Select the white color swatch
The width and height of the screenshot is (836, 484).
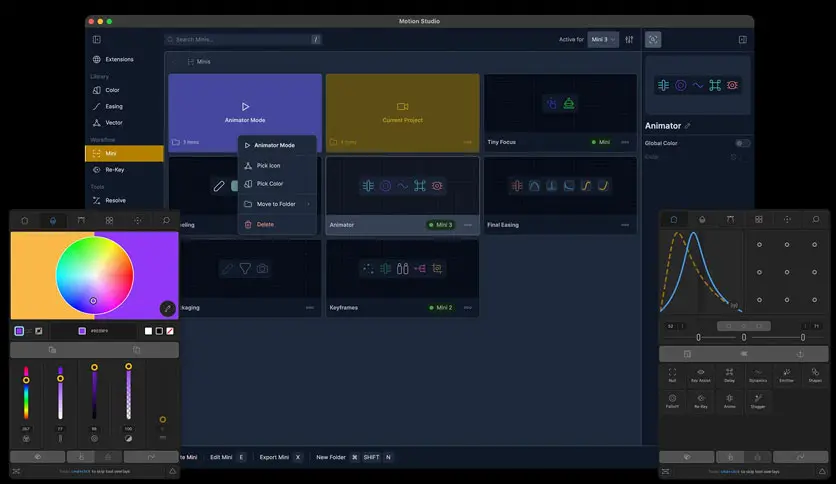(x=148, y=331)
